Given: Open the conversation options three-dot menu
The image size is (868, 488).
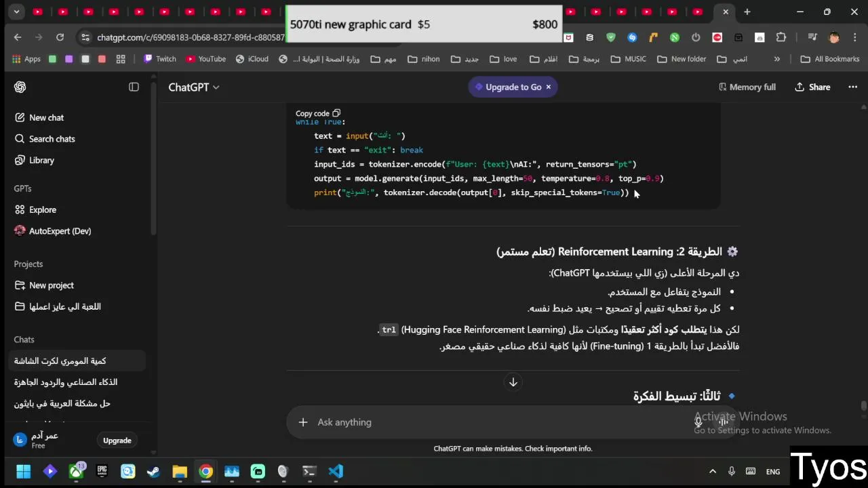Looking at the screenshot, I should 853,87.
